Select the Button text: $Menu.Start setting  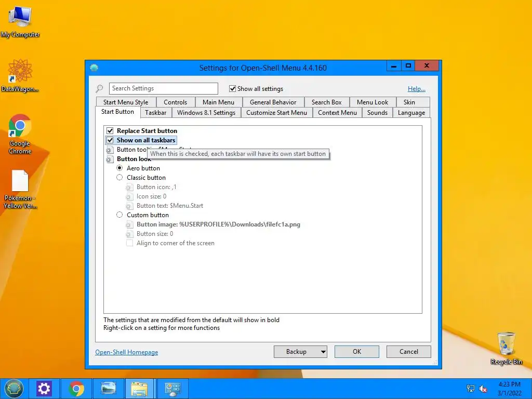tap(170, 206)
